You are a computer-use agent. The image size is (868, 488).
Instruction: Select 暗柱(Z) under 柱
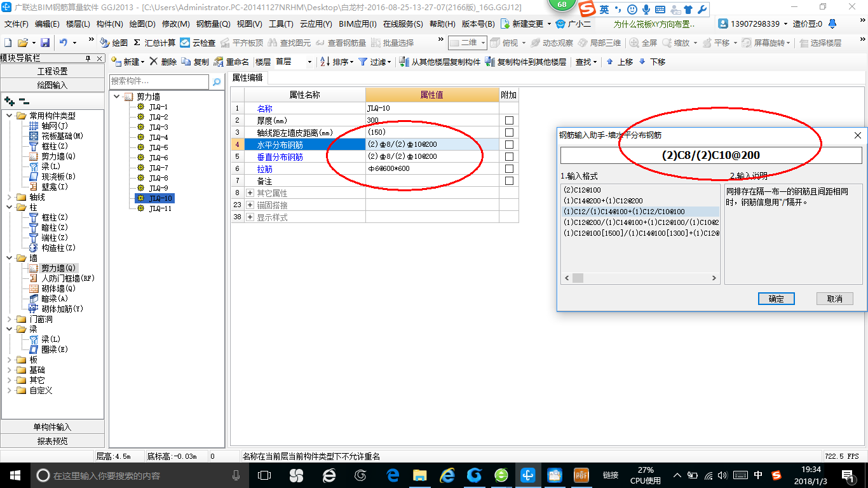[x=48, y=227]
